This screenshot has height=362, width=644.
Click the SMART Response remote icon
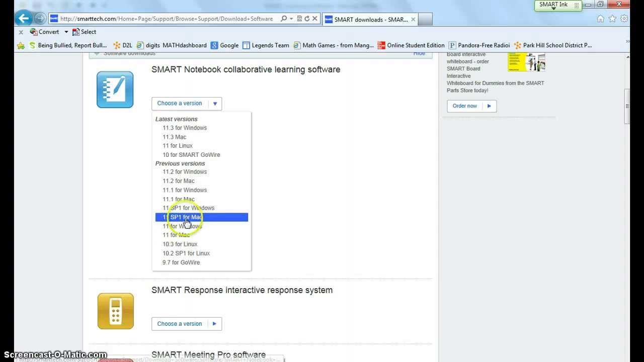coord(116,311)
